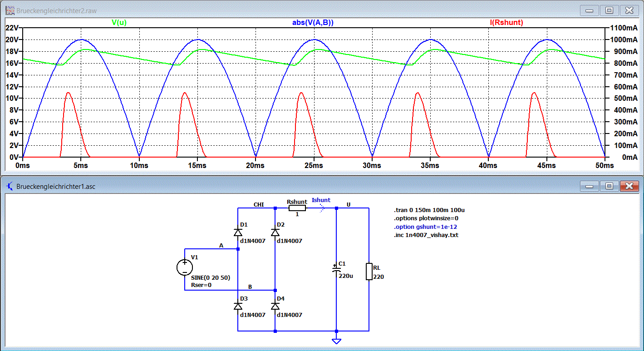Select diode D4 symbol
The image size is (644, 351).
tap(275, 306)
